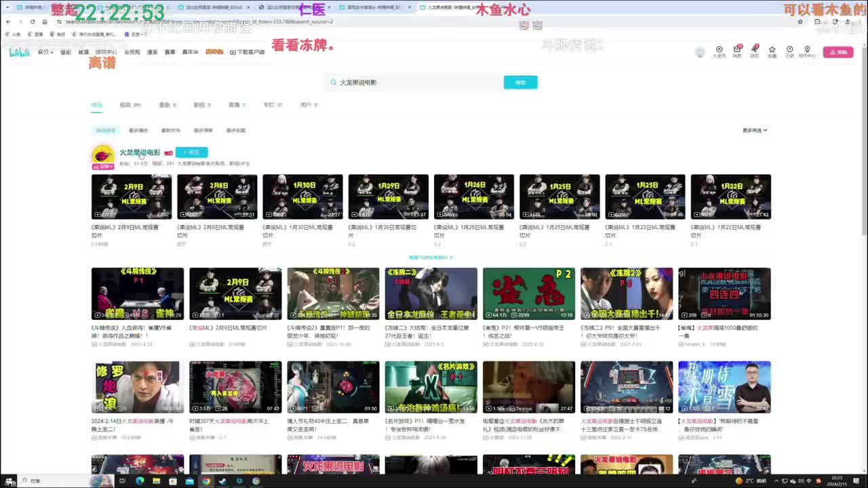
Task: Open the 收藏 favorites icon
Action: pyautogui.click(x=772, y=52)
